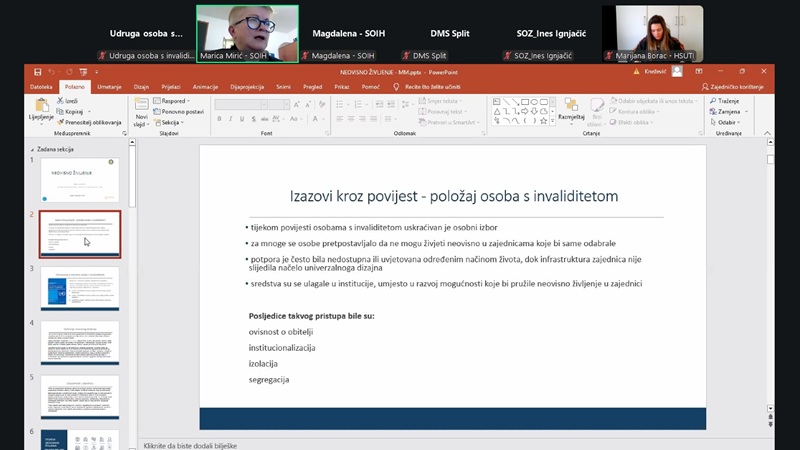The width and height of the screenshot is (800, 450).
Task: Open the Datoteka file menu
Action: click(41, 87)
